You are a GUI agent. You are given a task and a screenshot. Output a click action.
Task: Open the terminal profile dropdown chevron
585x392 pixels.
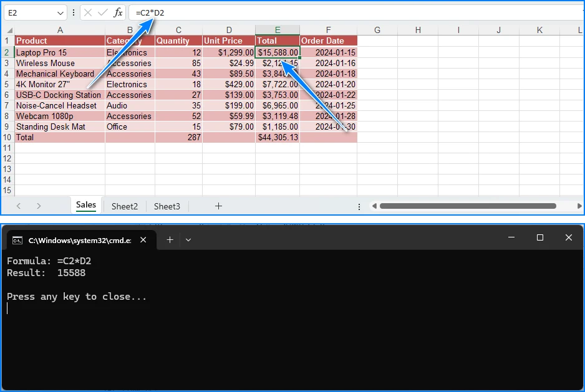tap(188, 240)
